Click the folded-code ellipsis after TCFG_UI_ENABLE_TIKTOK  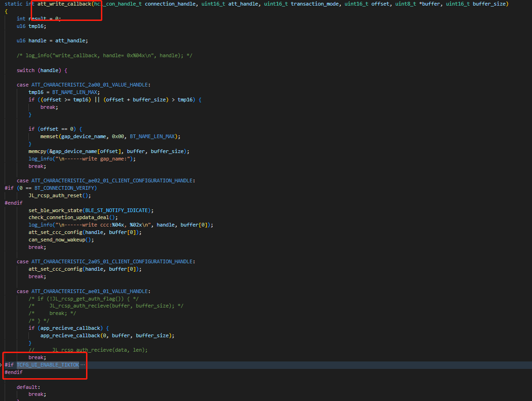coord(83,365)
